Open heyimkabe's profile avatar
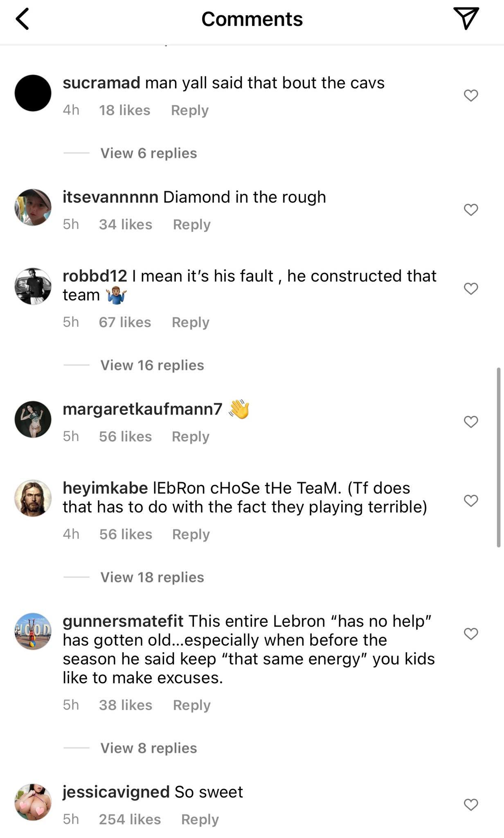This screenshot has width=504, height=838. (33, 498)
